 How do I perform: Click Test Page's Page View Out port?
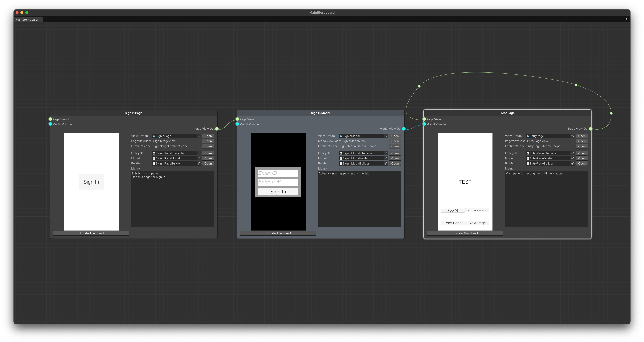click(x=590, y=129)
